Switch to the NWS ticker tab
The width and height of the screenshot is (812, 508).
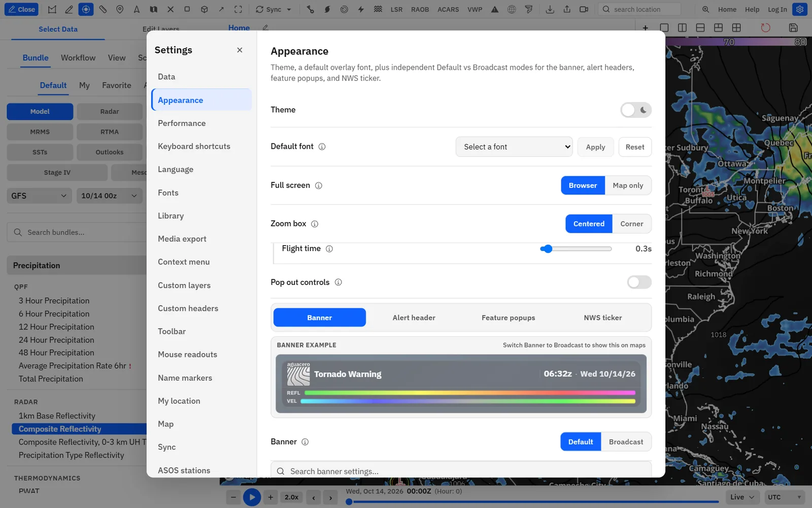[602, 317]
